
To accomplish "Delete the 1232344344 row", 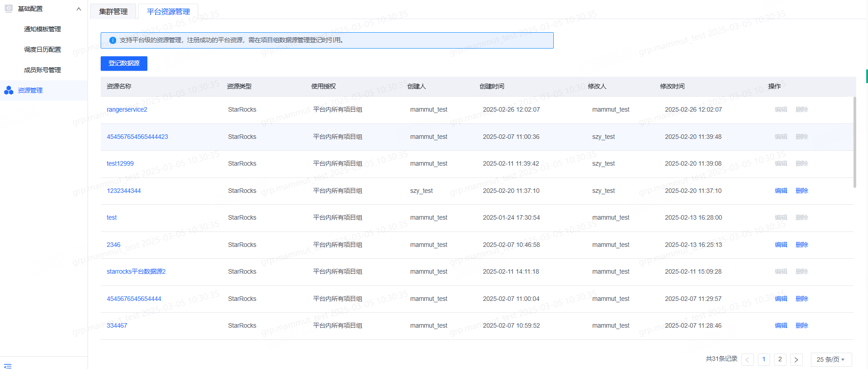I will pos(802,191).
